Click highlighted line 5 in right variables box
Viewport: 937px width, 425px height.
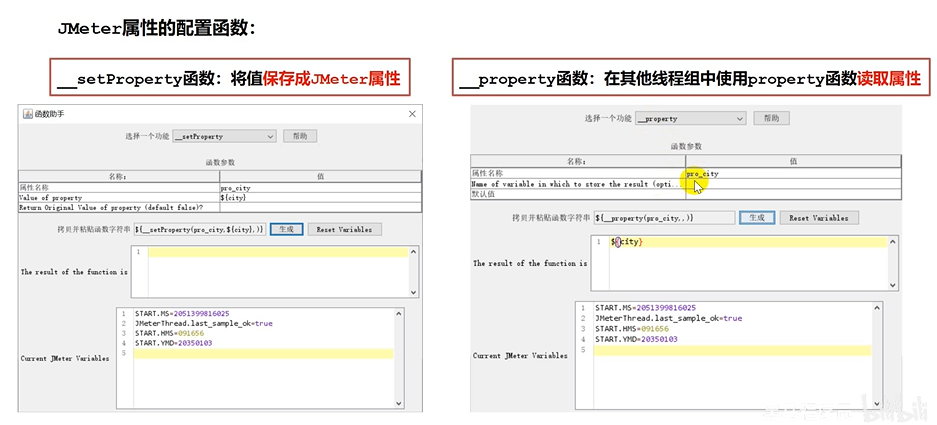733,350
